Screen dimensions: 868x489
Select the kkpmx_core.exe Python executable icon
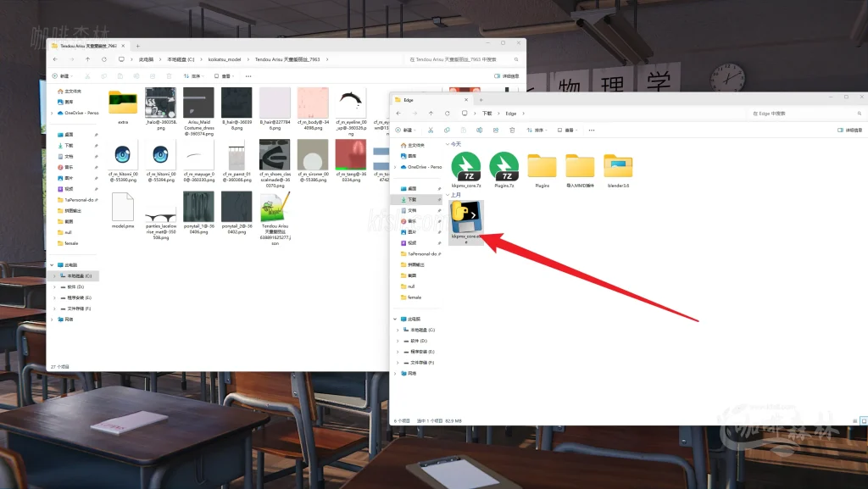point(466,218)
